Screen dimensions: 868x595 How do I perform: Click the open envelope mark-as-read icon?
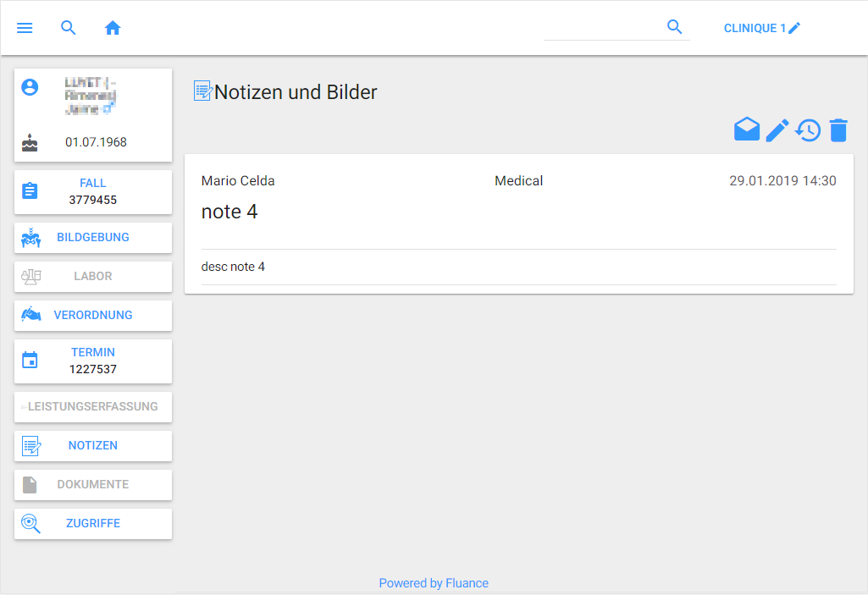click(x=746, y=129)
